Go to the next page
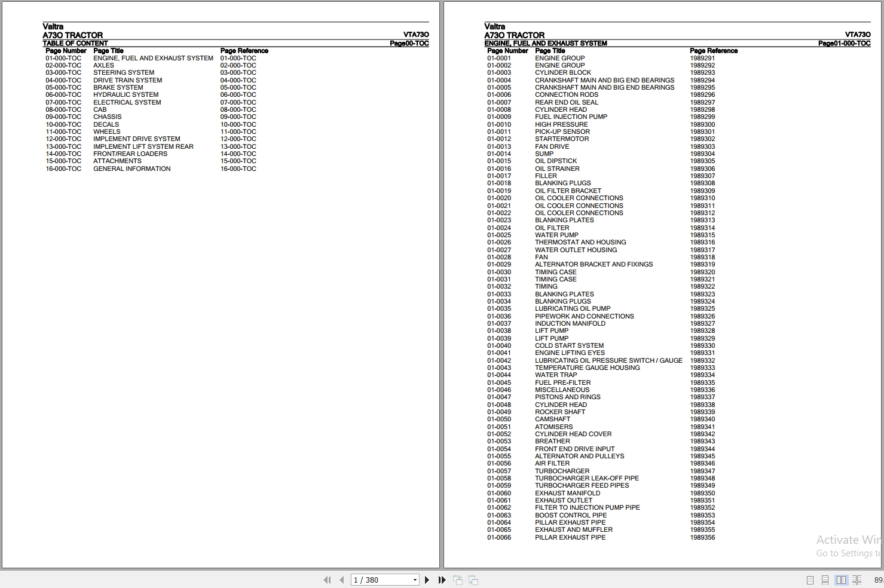Image resolution: width=884 pixels, height=588 pixels. [x=427, y=580]
